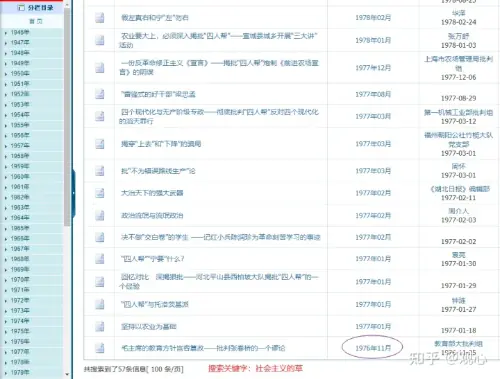
Task: Open article 大治天下的强大武器
Action: (x=152, y=193)
